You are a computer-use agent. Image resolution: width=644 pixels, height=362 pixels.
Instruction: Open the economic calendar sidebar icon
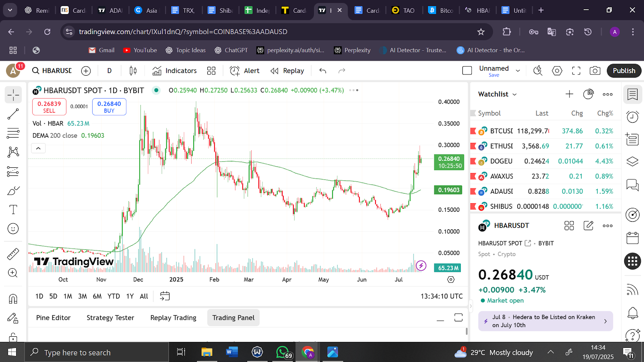click(x=633, y=238)
